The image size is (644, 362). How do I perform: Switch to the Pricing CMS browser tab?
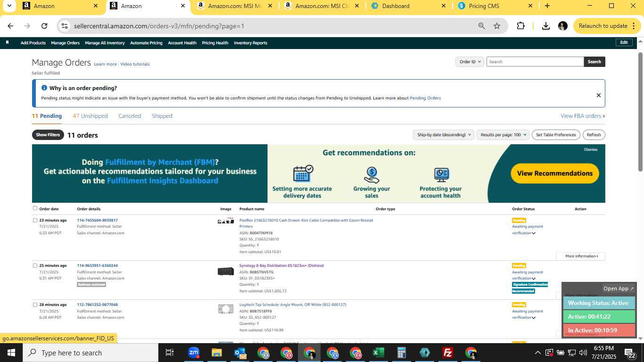click(x=495, y=6)
